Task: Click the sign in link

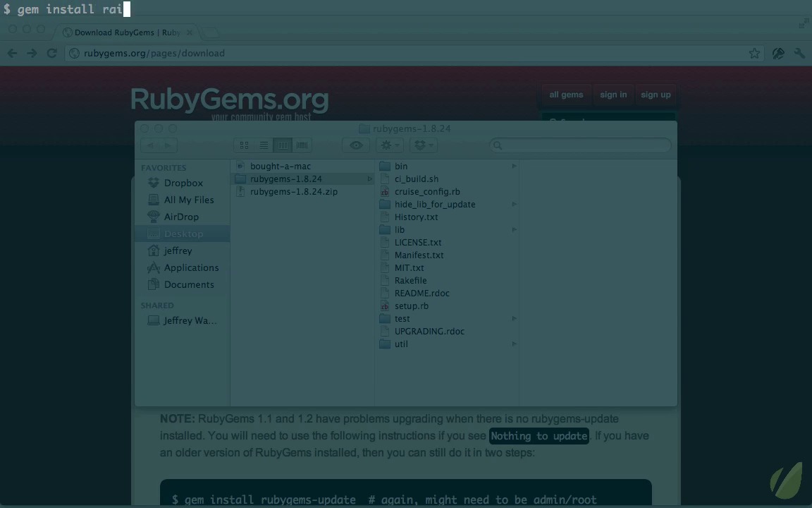Action: [x=613, y=95]
